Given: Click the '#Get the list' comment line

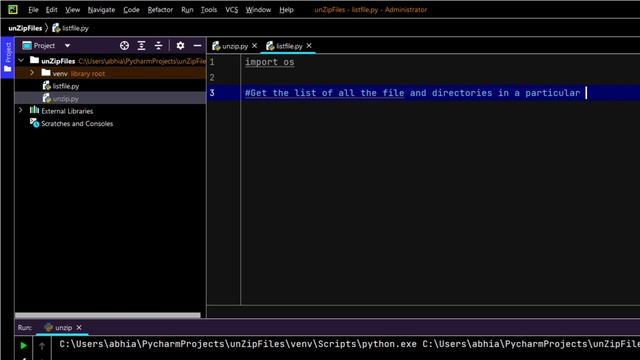Looking at the screenshot, I should point(412,93).
